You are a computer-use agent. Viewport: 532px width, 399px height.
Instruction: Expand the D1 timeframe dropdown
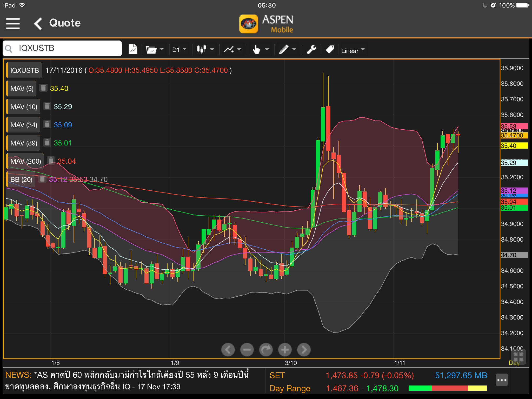click(179, 49)
